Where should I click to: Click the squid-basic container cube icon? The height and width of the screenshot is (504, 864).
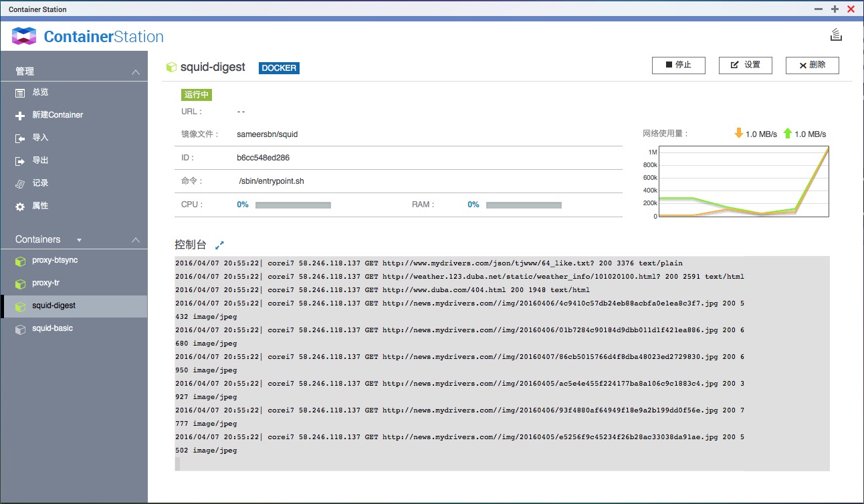point(20,329)
